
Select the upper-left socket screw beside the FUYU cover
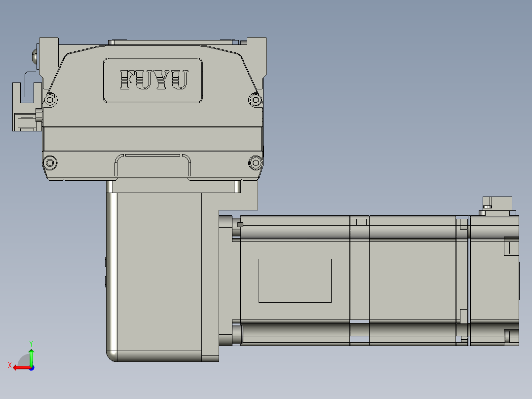coord(50,100)
